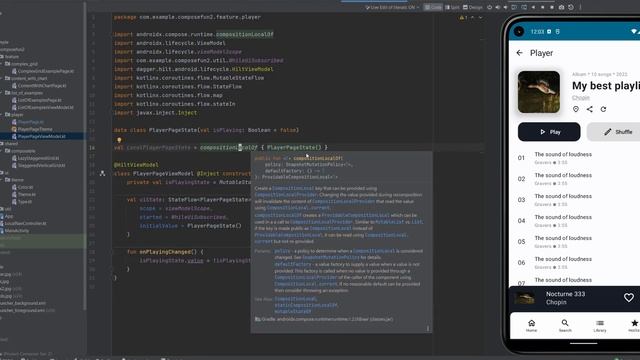
Task: Jump to next highlighted problem arrow
Action: point(480,18)
